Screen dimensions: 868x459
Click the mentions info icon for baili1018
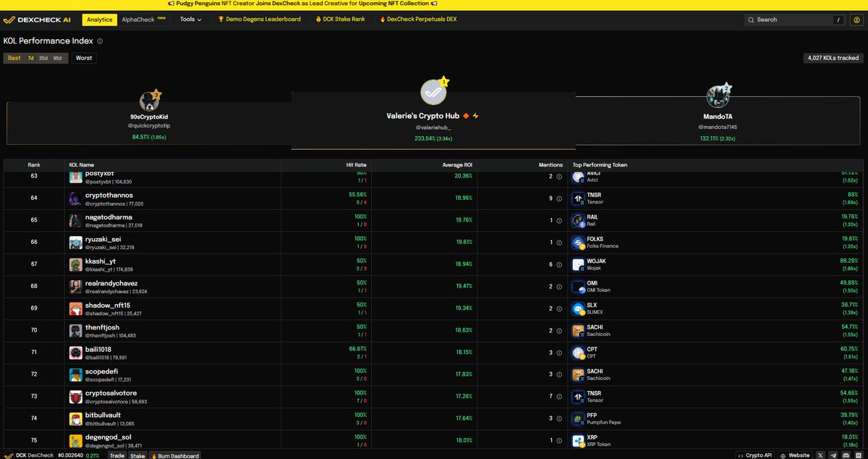(x=560, y=353)
